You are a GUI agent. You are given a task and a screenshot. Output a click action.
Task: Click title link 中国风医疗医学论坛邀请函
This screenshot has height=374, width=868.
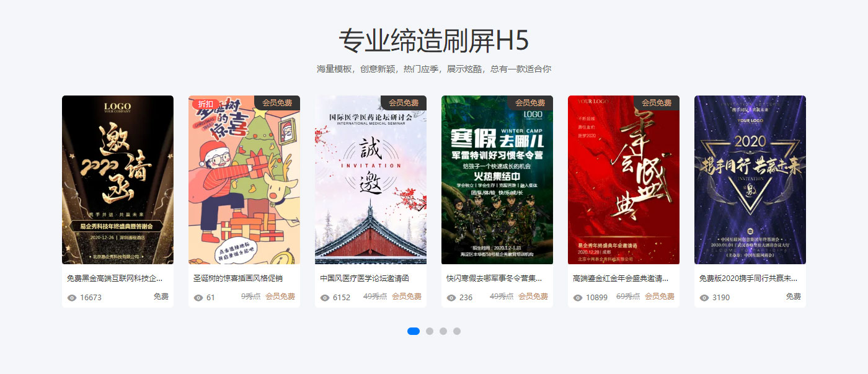coord(365,278)
